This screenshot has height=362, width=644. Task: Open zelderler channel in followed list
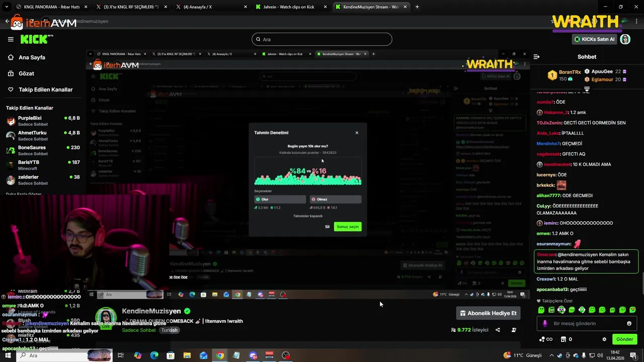43,180
